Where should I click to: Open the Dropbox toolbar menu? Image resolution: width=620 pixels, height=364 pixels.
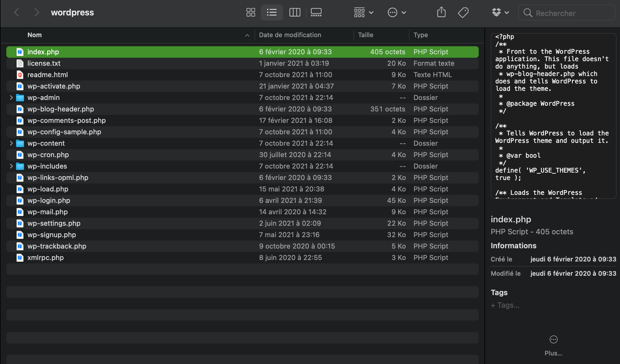500,12
